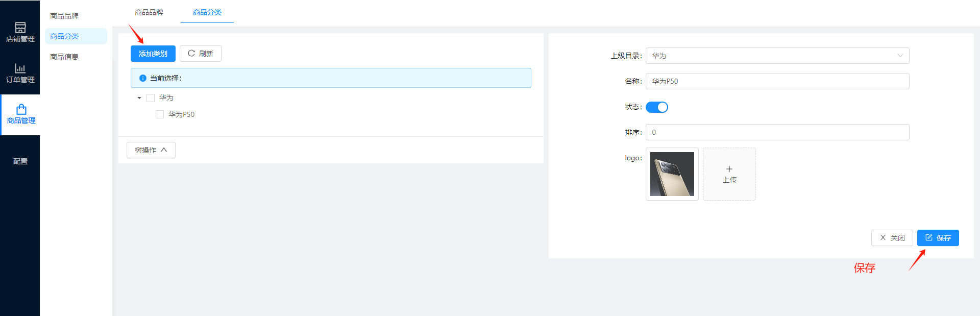Select 商品分类 in the submenu
The image size is (980, 316).
coord(76,36)
